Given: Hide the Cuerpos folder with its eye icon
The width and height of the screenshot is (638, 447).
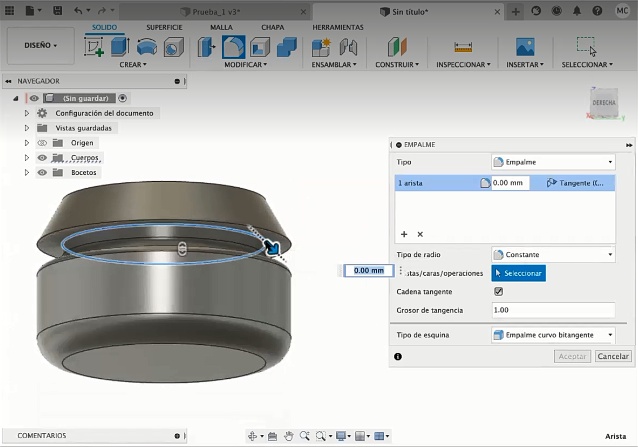Looking at the screenshot, I should click(x=42, y=158).
